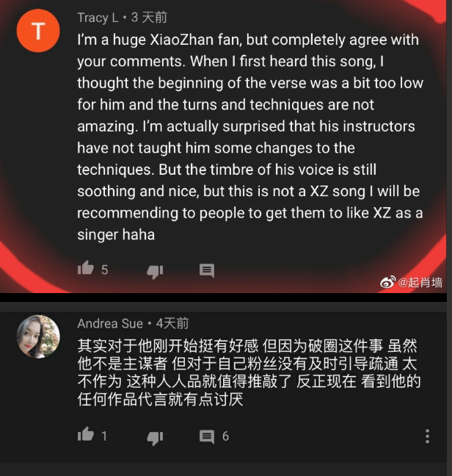Click the like count 1 on Andrea's comment
The height and width of the screenshot is (476, 452).
pyautogui.click(x=104, y=436)
